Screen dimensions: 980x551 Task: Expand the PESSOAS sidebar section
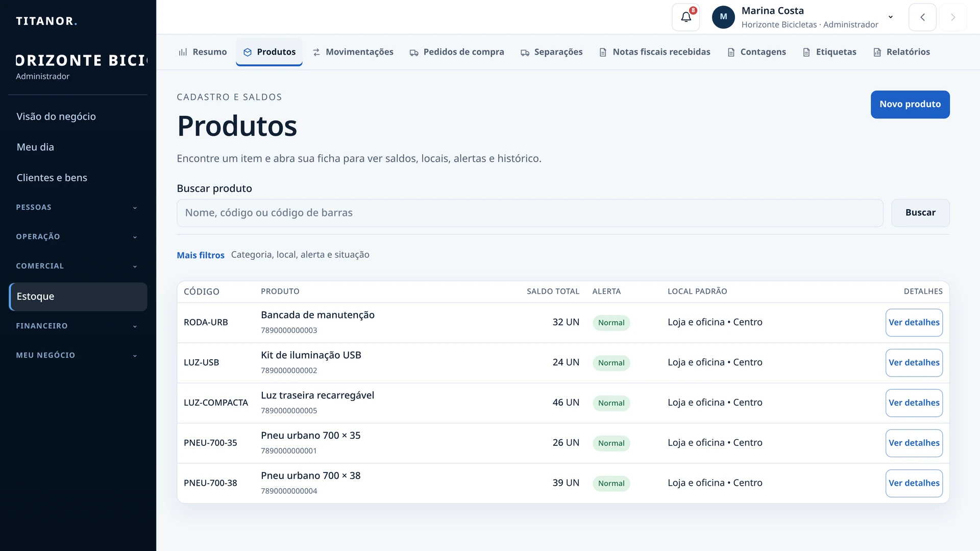(x=78, y=207)
